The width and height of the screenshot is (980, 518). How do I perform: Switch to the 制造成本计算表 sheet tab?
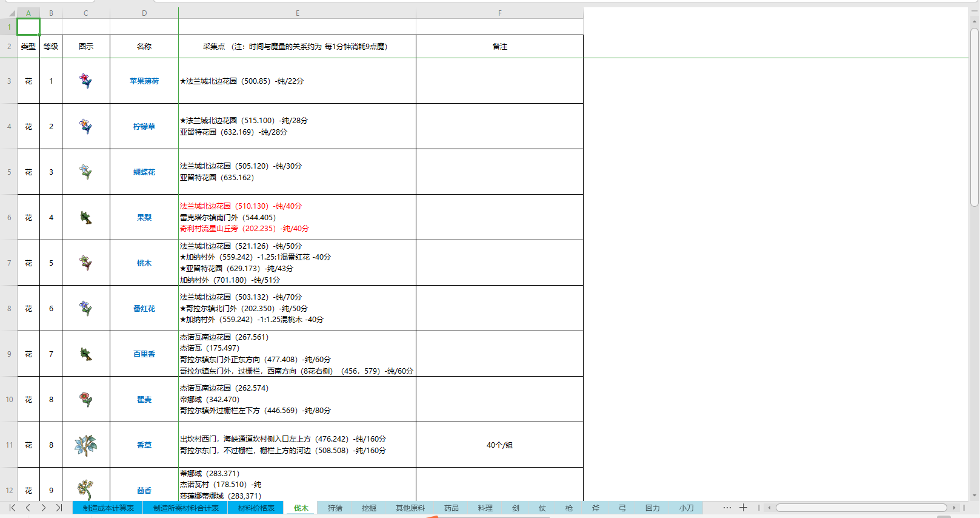click(108, 508)
